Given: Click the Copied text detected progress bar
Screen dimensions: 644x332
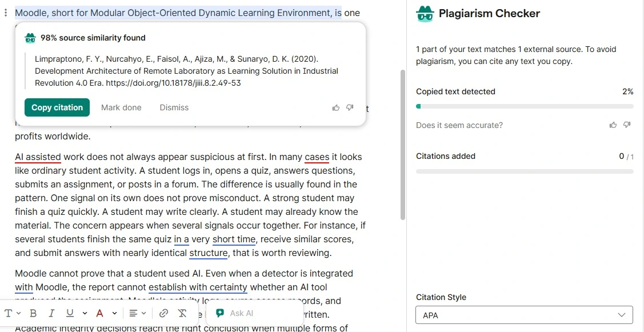Looking at the screenshot, I should coord(525,106).
